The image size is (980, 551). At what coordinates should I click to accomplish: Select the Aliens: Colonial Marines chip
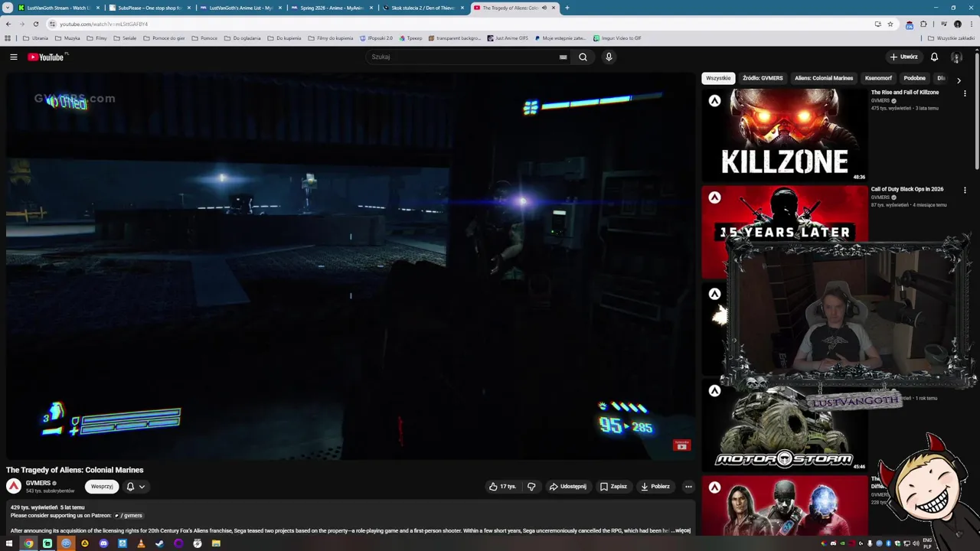pos(824,78)
